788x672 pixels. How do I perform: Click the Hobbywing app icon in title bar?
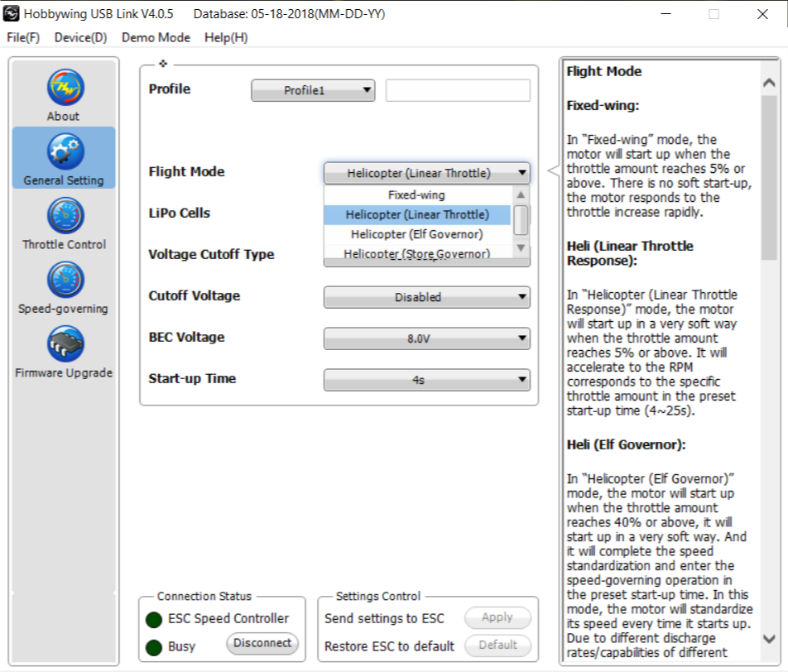coord(11,13)
